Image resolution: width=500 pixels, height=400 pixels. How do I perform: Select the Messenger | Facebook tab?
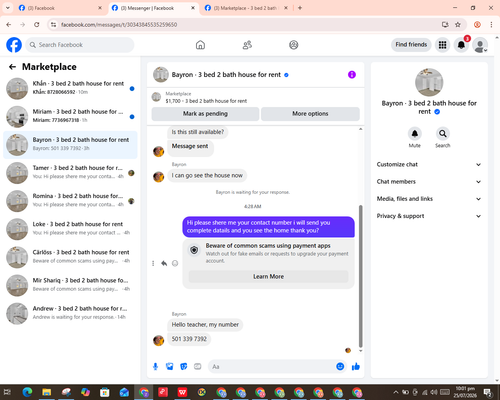pos(153,8)
